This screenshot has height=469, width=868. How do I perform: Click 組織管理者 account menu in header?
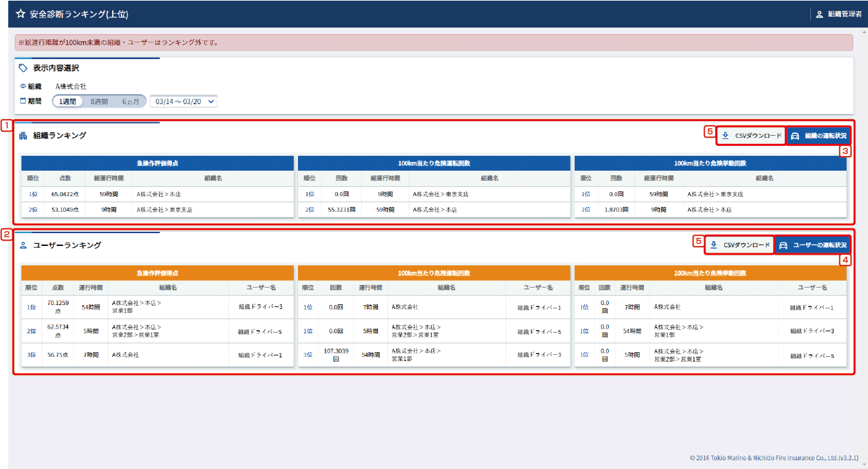pos(839,14)
